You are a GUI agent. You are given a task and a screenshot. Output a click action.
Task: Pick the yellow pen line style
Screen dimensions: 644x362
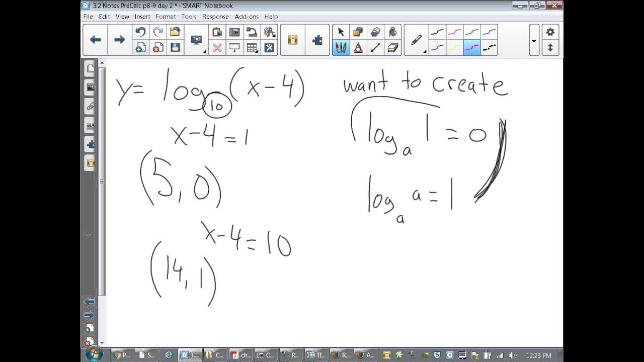click(455, 48)
